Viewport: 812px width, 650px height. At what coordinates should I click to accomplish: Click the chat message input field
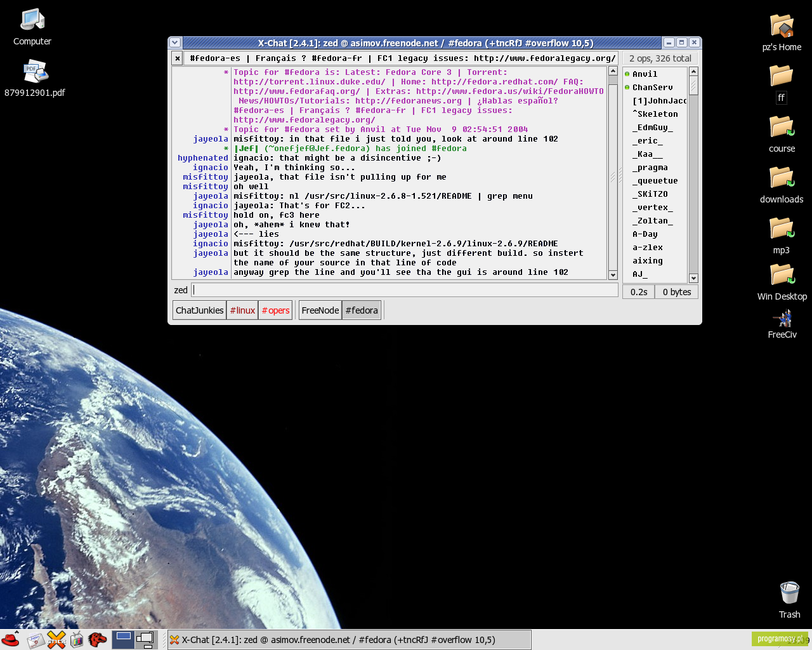point(405,290)
